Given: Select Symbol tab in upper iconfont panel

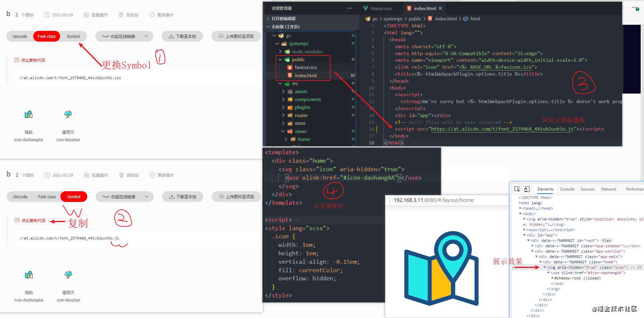Looking at the screenshot, I should pos(73,36).
